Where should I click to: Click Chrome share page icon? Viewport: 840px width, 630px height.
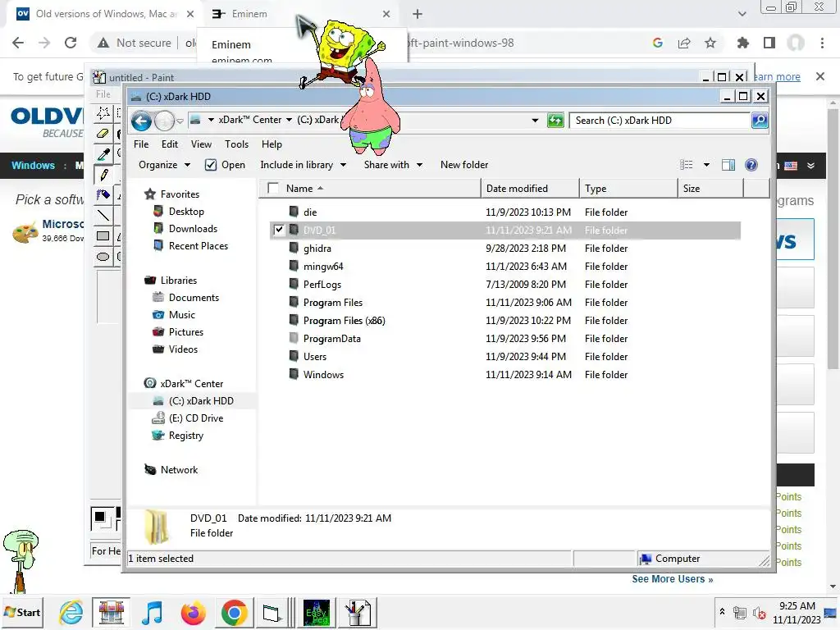(684, 43)
